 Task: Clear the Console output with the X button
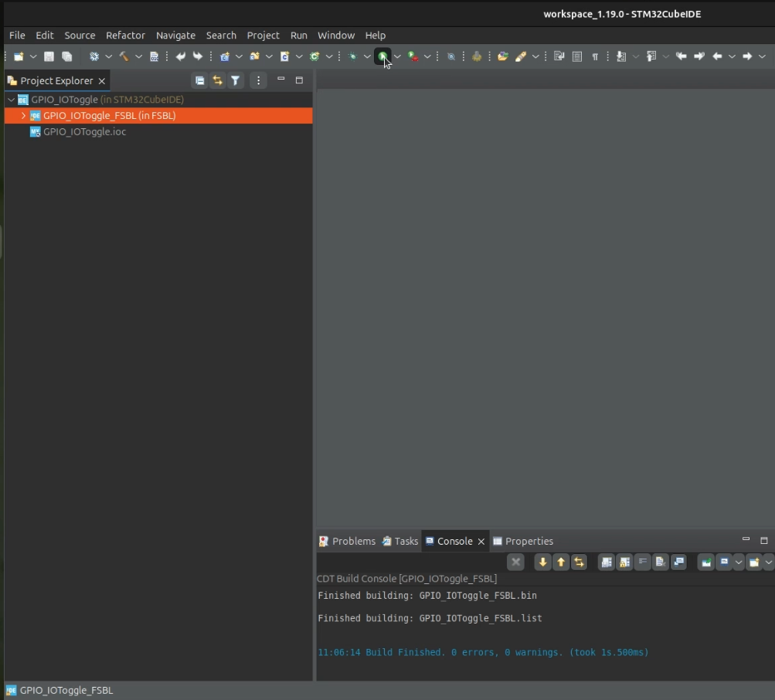[x=515, y=562]
